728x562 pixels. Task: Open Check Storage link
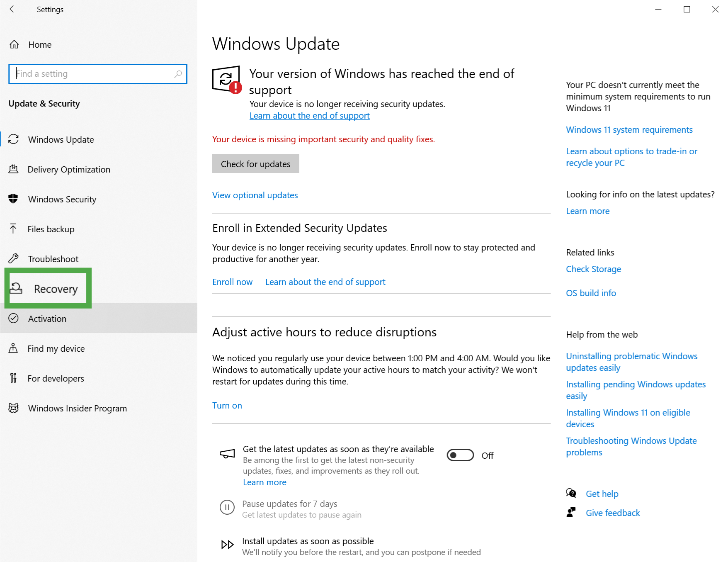[594, 269]
